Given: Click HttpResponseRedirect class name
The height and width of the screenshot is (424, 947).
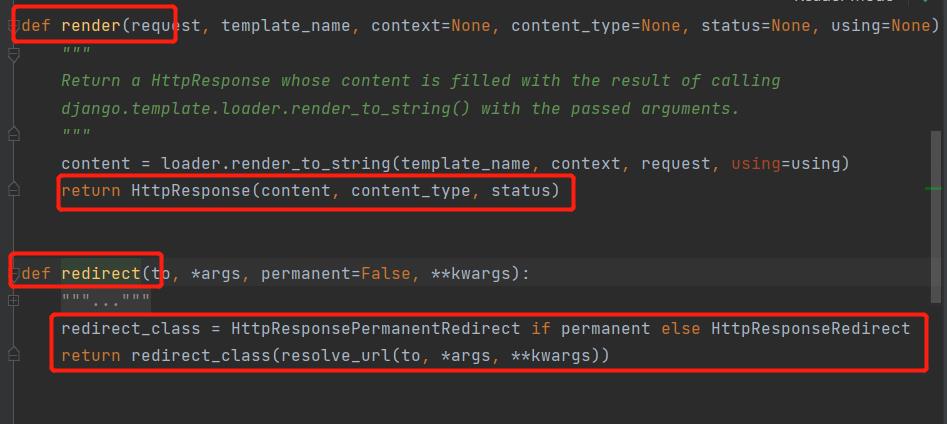Looking at the screenshot, I should click(810, 328).
